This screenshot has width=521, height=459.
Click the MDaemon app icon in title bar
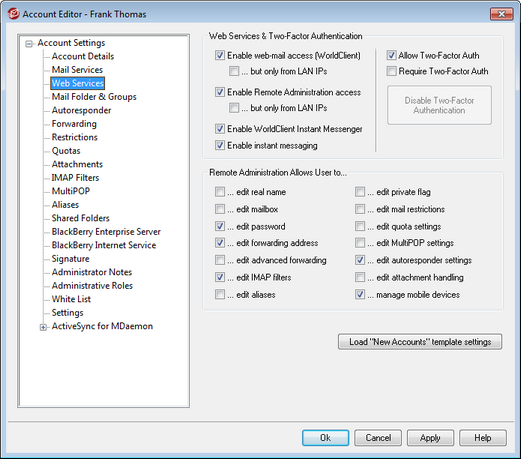14,14
